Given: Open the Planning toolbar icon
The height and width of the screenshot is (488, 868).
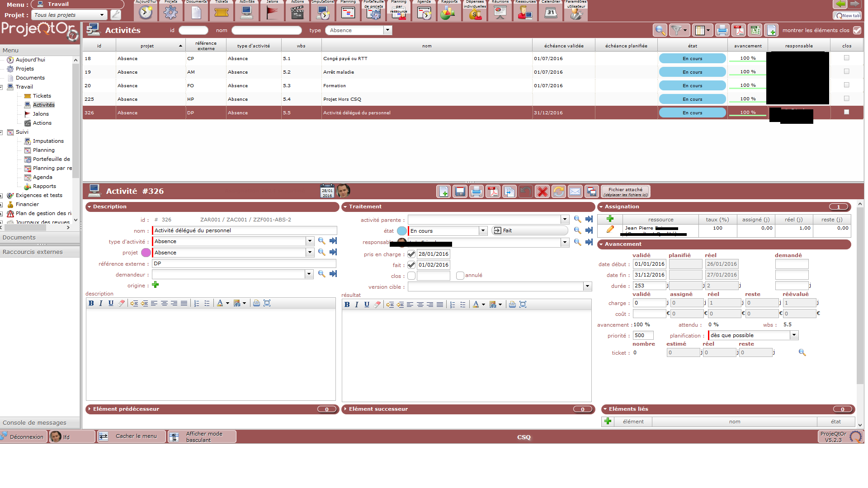Looking at the screenshot, I should pyautogui.click(x=348, y=12).
